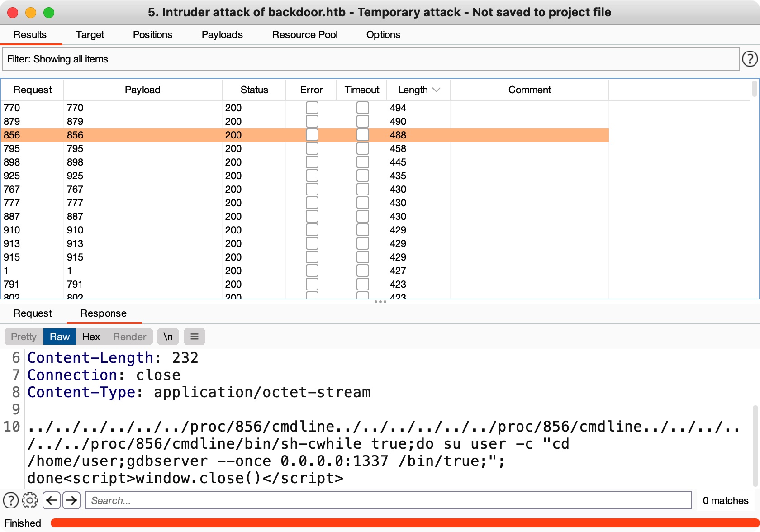Toggle the Error checkbox for request 791
The width and height of the screenshot is (760, 532).
tap(312, 284)
